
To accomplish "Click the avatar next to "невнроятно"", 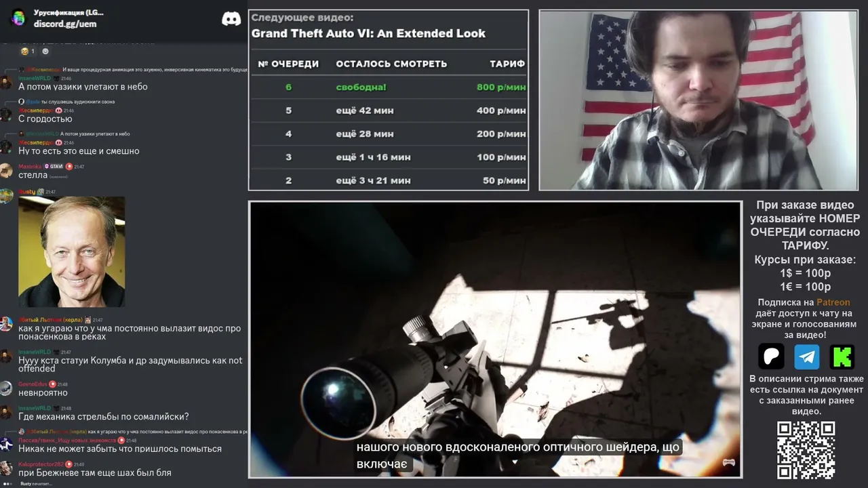I will click(x=6, y=388).
